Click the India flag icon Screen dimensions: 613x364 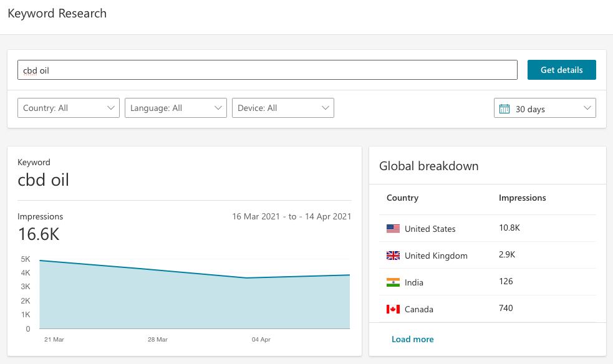(393, 282)
